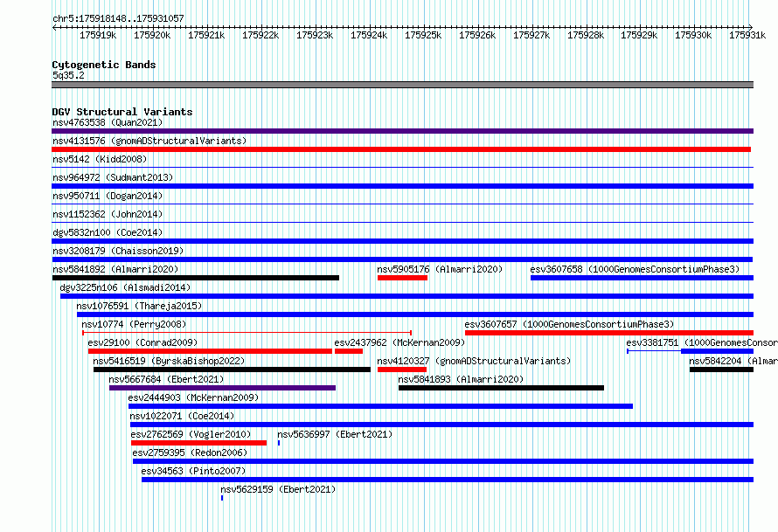Select the nsv5841892 (Almarri2020) label
The height and width of the screenshot is (532, 778).
115,269
